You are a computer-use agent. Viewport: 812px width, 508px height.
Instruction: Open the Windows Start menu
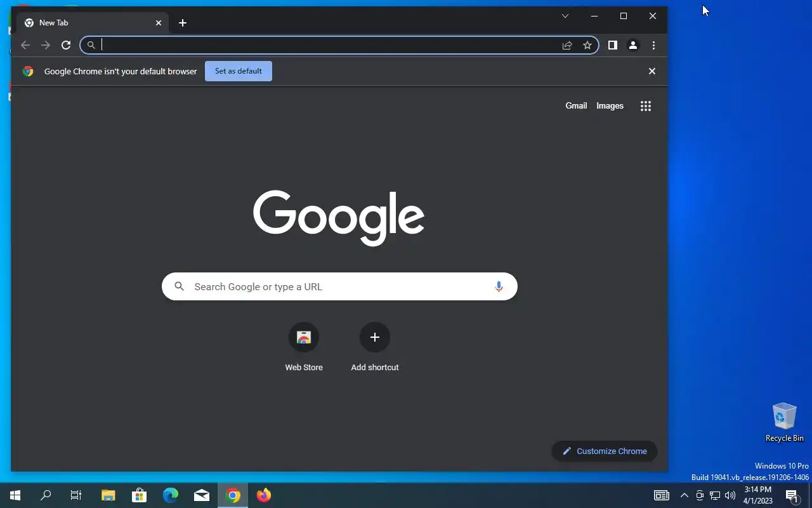point(15,495)
